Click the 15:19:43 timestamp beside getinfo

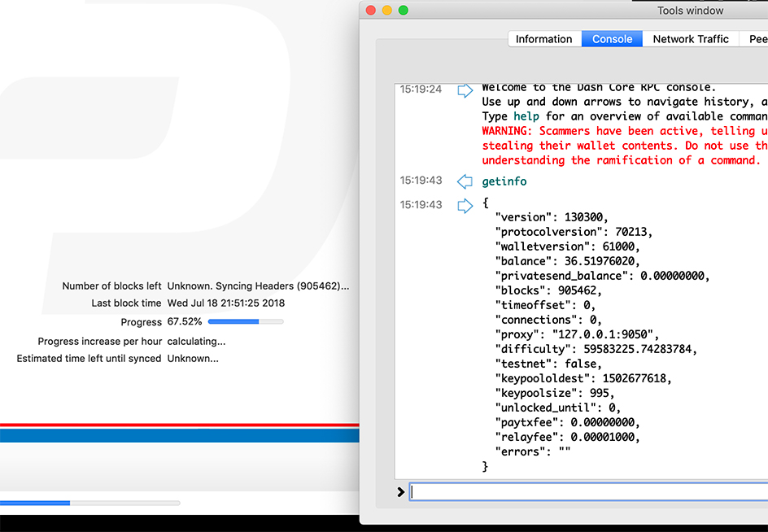[421, 181]
